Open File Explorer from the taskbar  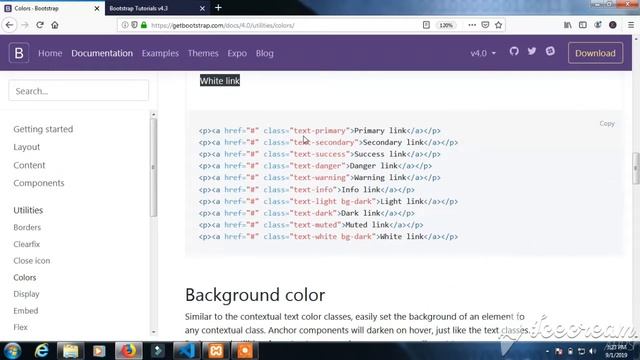[71, 351]
